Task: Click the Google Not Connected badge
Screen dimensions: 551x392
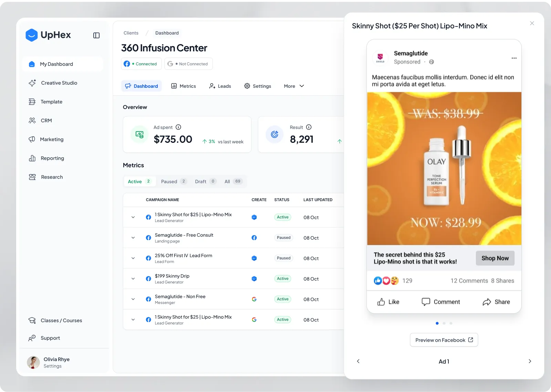Action: [188, 64]
